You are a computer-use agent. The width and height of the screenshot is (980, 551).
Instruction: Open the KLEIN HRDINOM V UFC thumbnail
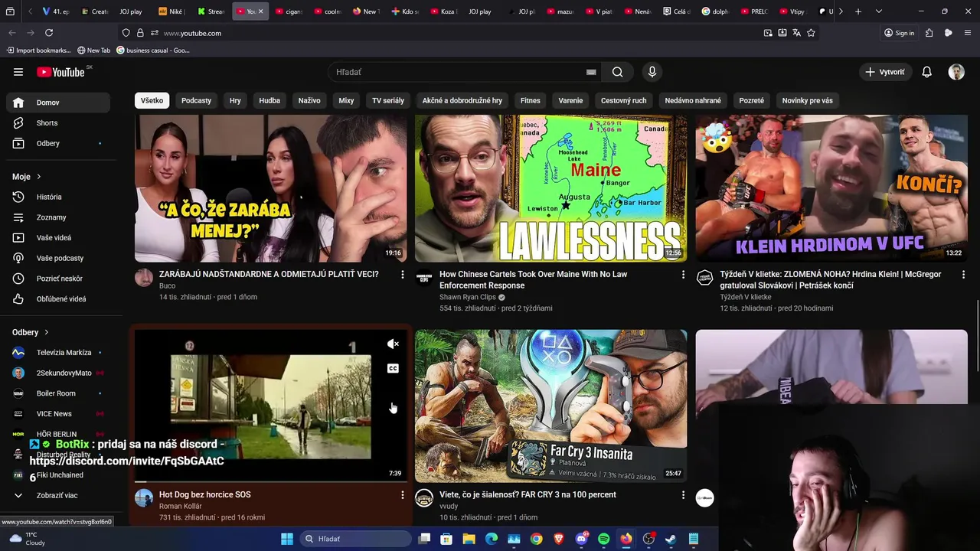[x=831, y=188]
